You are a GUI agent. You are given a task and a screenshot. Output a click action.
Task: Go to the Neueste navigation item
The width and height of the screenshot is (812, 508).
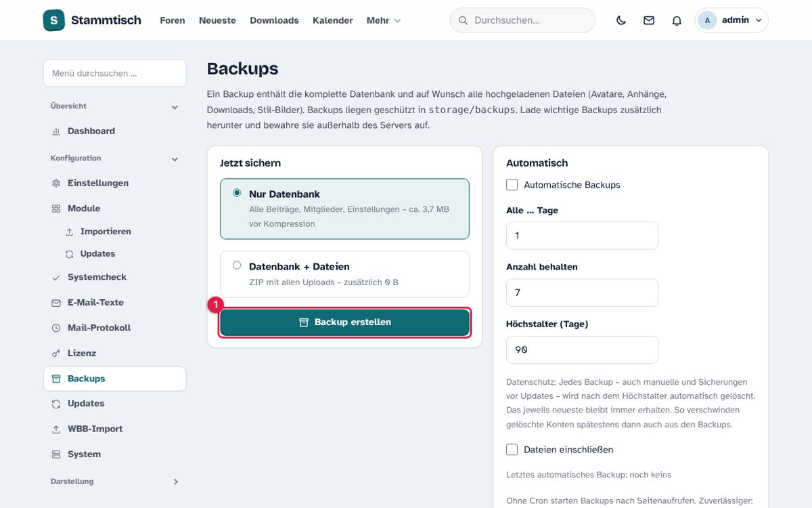pos(217,20)
